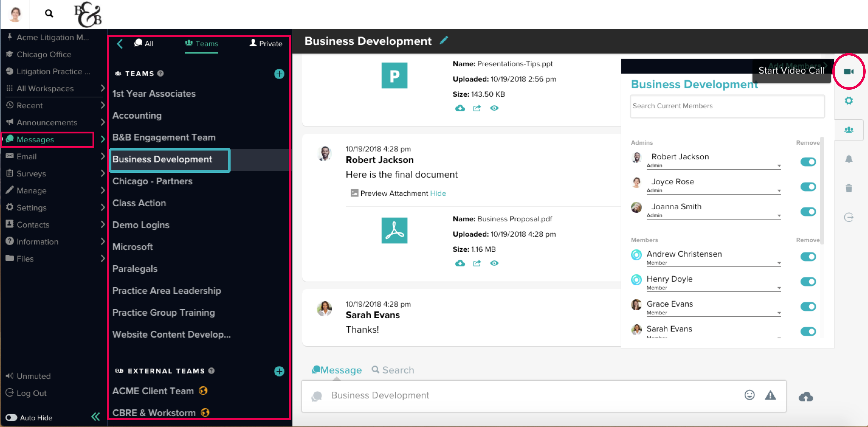Toggle remove for Henry Doyle
The width and height of the screenshot is (868, 427).
click(x=808, y=282)
